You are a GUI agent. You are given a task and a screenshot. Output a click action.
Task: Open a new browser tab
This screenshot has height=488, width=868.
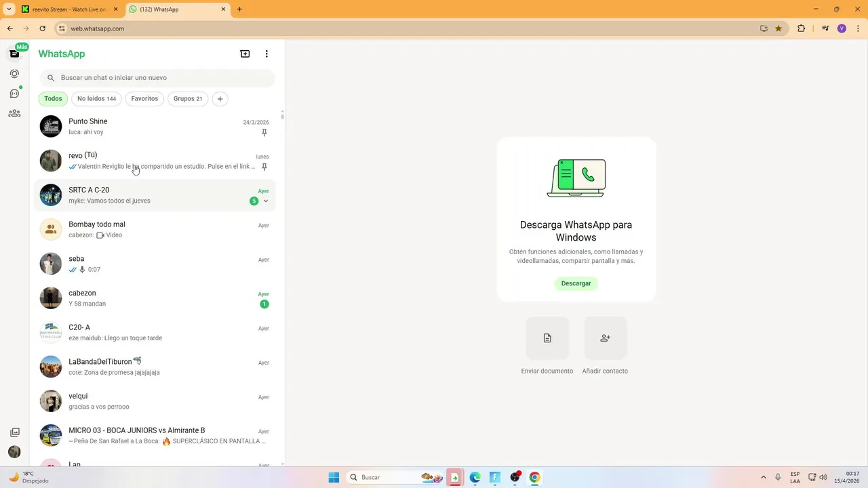point(239,9)
